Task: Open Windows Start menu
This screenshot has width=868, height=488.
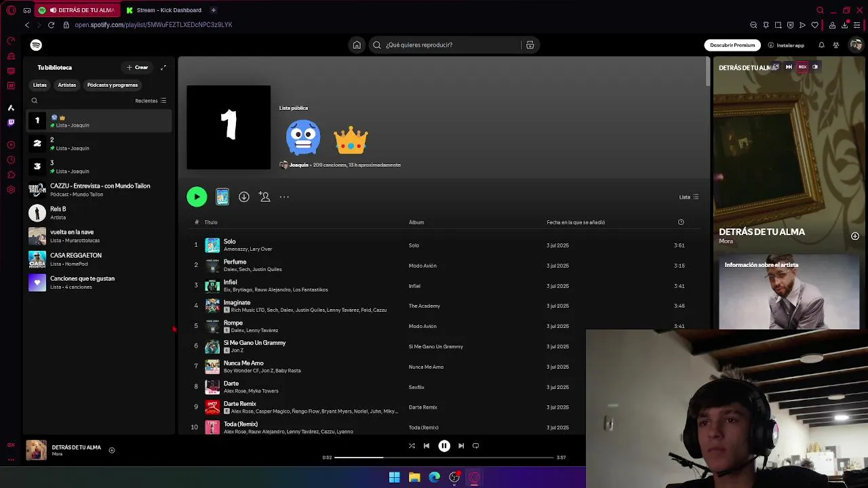Action: coord(394,477)
